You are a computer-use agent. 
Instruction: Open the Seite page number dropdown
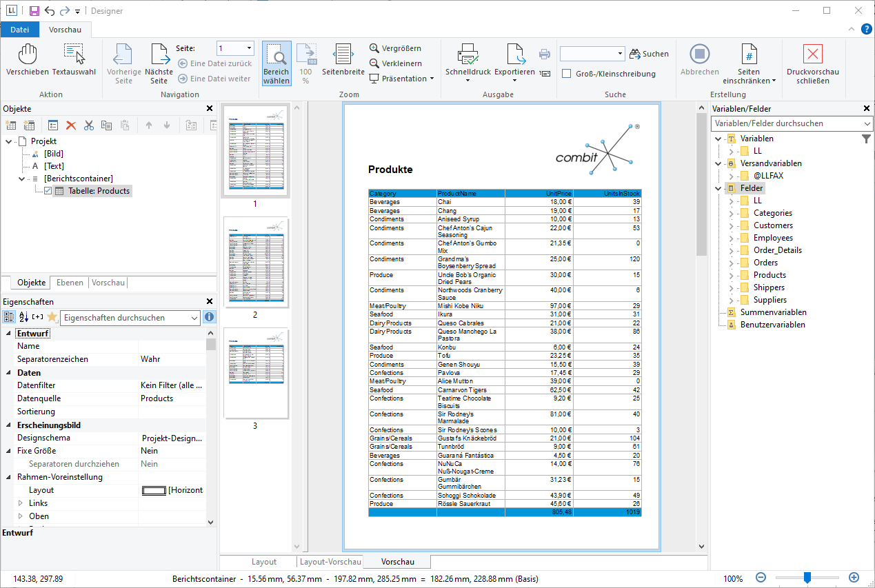(248, 48)
